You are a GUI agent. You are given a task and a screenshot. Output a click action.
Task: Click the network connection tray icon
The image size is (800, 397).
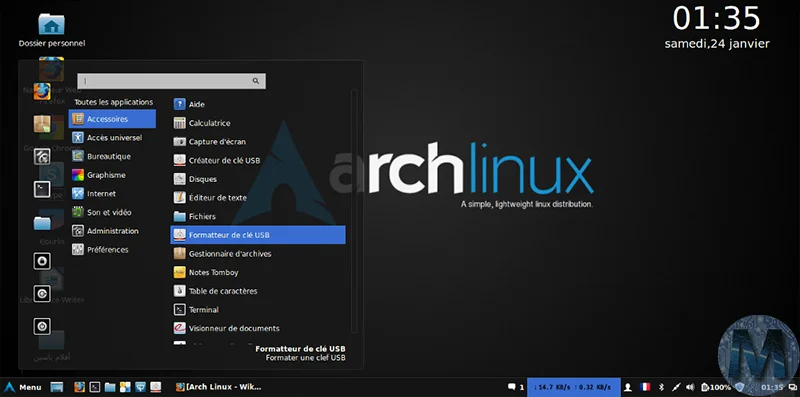(676, 387)
